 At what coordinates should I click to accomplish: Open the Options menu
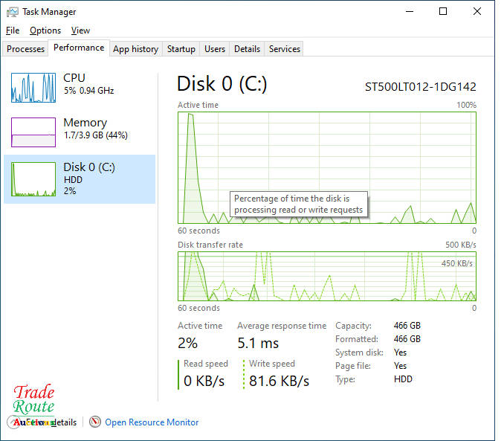coord(45,30)
